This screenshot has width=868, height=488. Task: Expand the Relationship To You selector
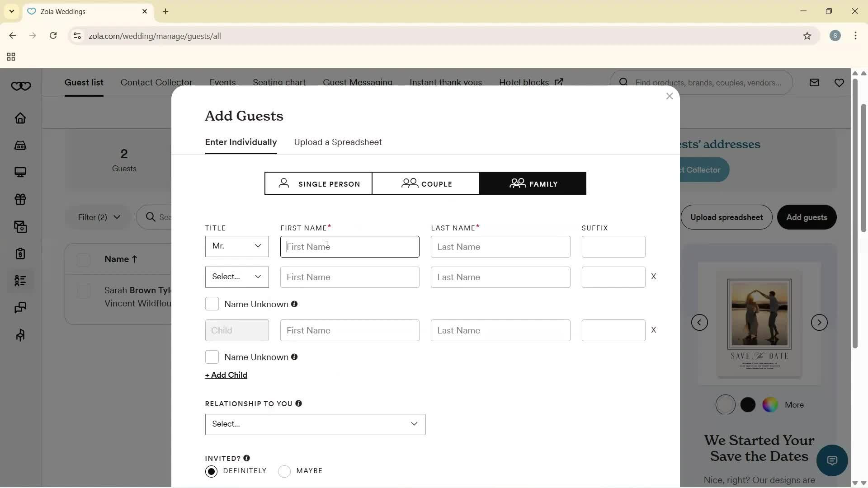point(315,424)
